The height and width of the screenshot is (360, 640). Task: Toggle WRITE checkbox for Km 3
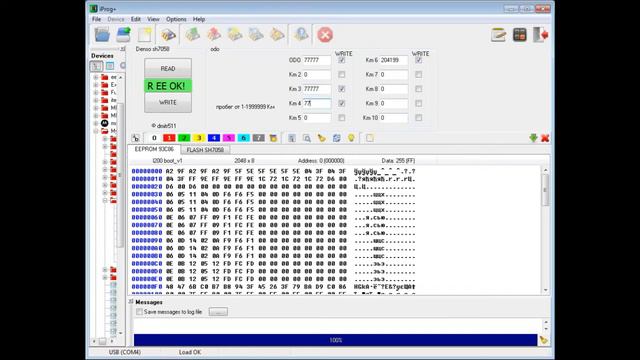tap(342, 89)
